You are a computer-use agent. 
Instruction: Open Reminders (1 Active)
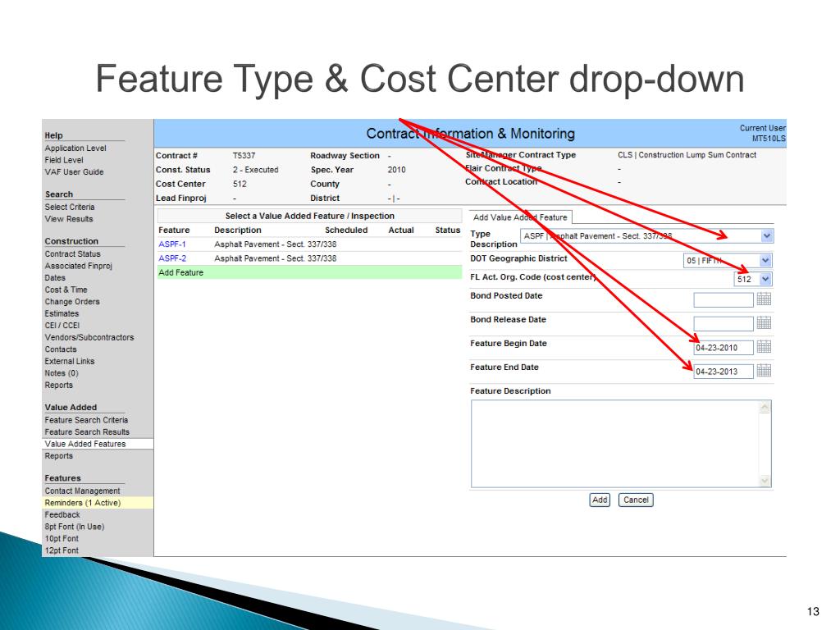tap(98, 503)
